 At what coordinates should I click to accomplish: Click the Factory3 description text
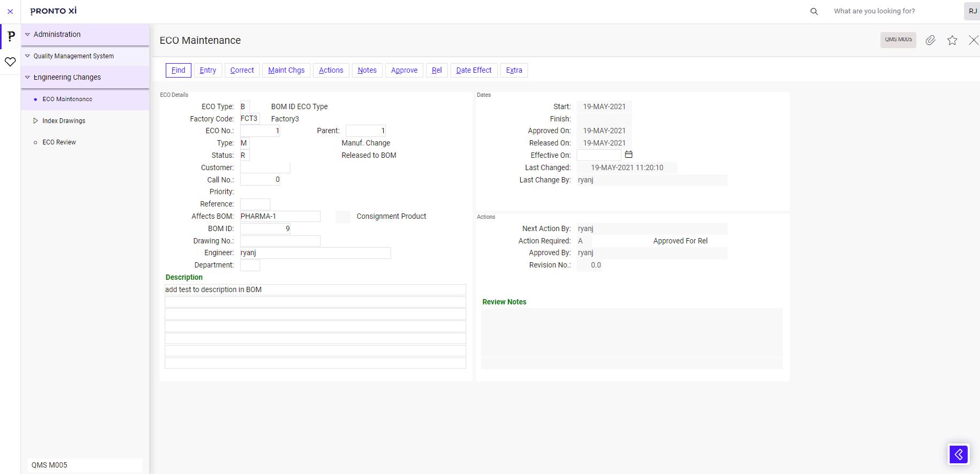click(285, 119)
